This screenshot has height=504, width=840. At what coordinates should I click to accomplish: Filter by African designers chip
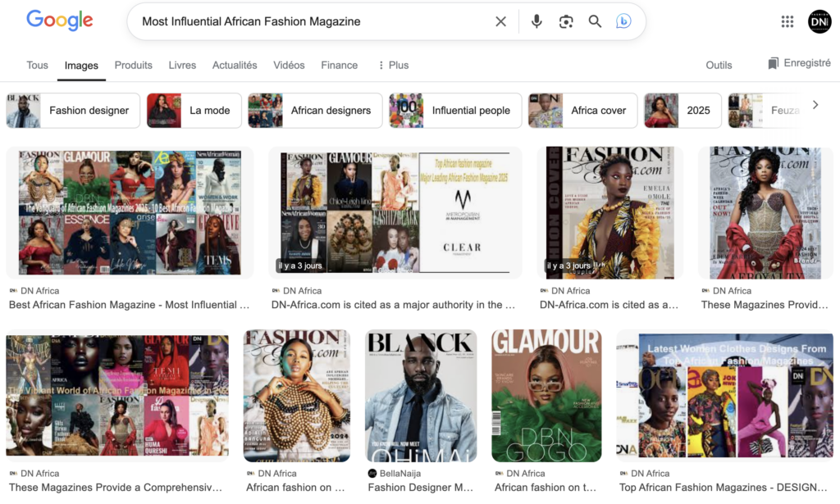315,110
